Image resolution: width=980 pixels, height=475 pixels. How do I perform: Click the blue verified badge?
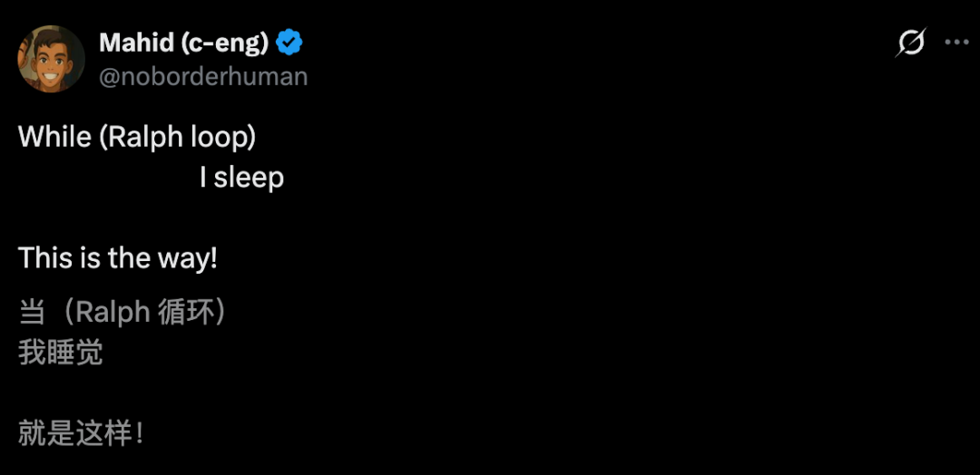(289, 43)
